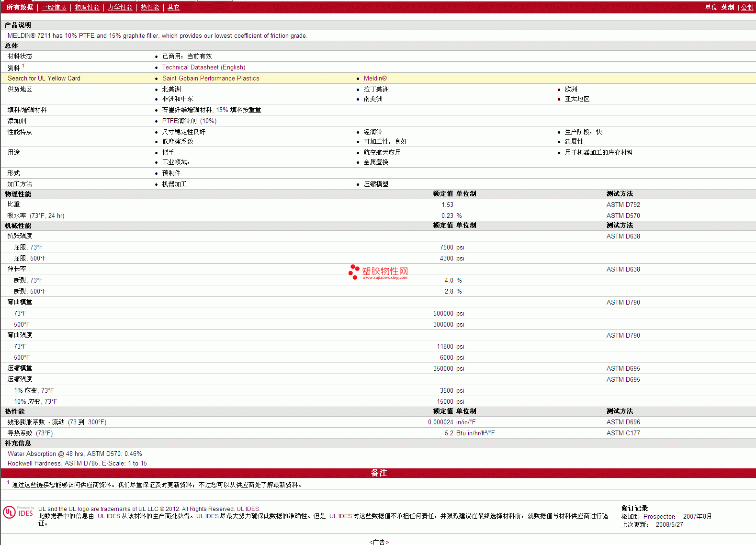Image resolution: width=756 pixels, height=545 pixels.
Task: Switch to the 物理性能 tab
Action: click(x=87, y=8)
